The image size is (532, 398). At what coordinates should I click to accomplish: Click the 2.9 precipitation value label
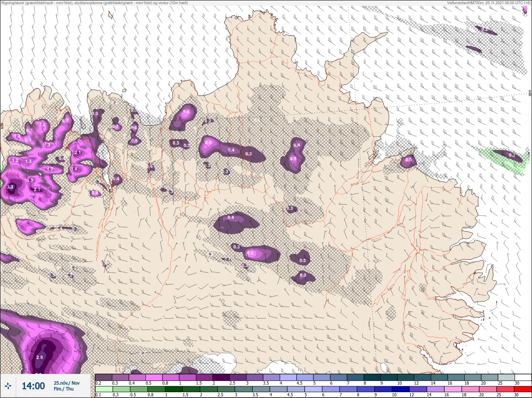[39, 357]
